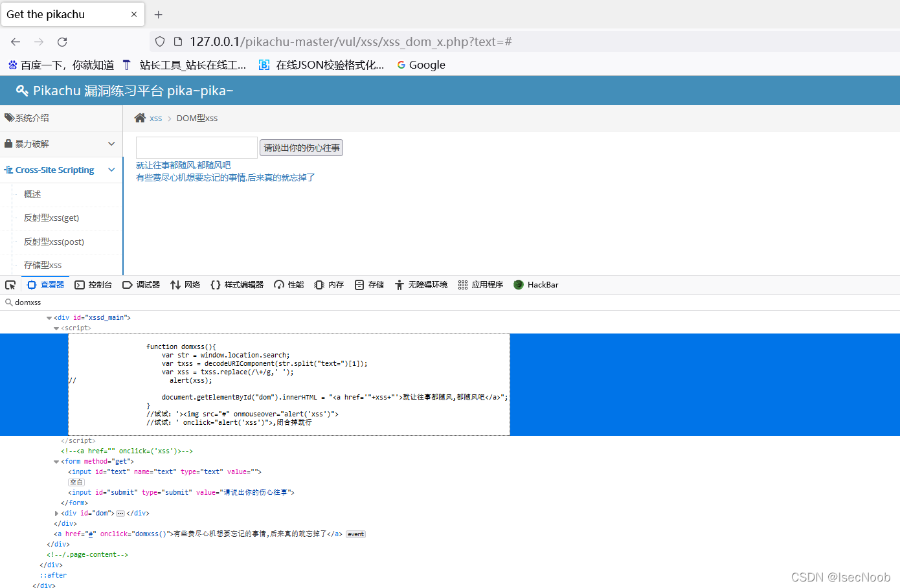Expand the div id="dom" node
The image size is (900, 588).
pyautogui.click(x=56, y=514)
